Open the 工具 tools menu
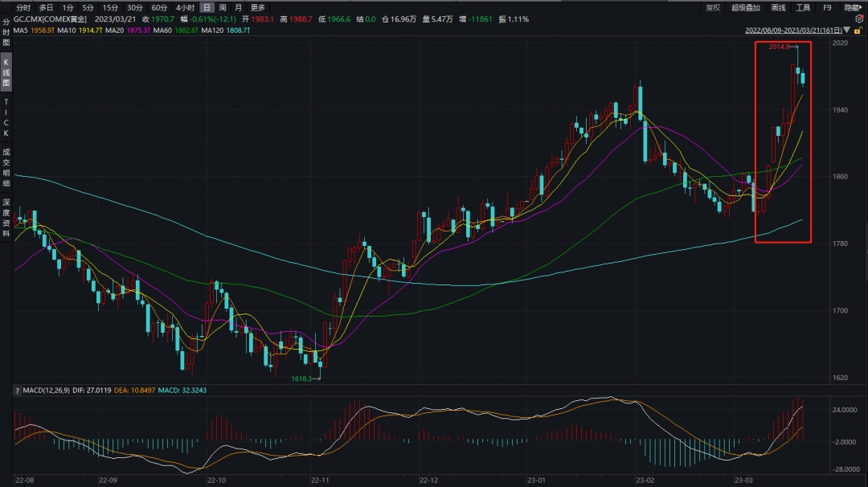The width and height of the screenshot is (868, 487). [803, 7]
